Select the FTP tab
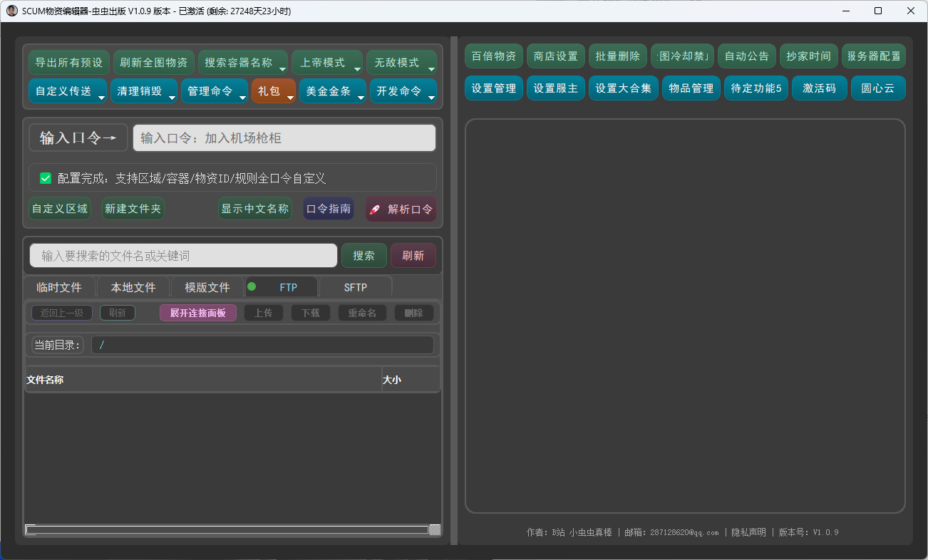This screenshot has width=928, height=560. (x=282, y=287)
